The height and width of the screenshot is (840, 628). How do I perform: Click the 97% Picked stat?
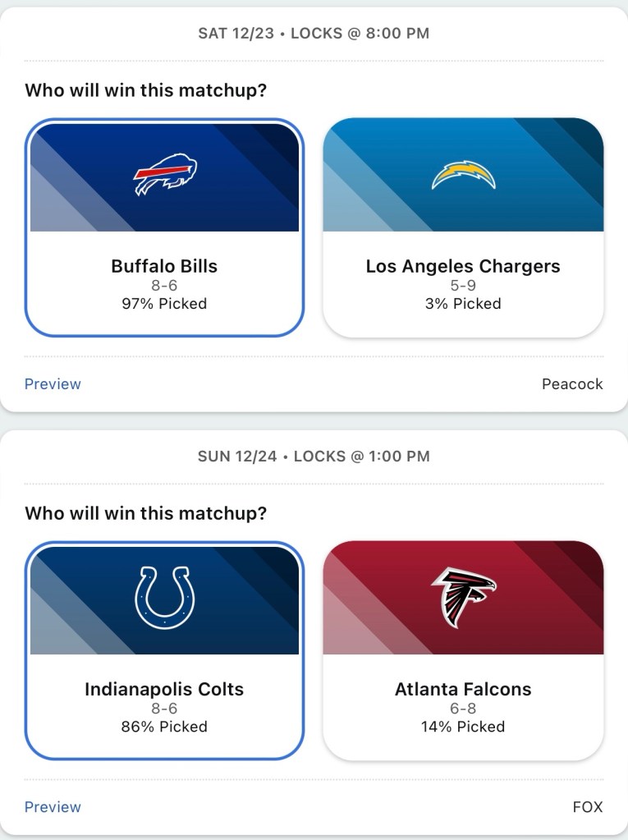point(164,304)
